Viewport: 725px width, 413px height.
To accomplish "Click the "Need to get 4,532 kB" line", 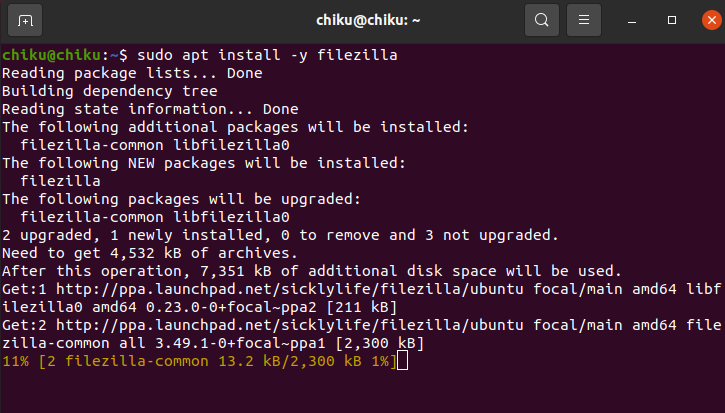I will pos(142,253).
